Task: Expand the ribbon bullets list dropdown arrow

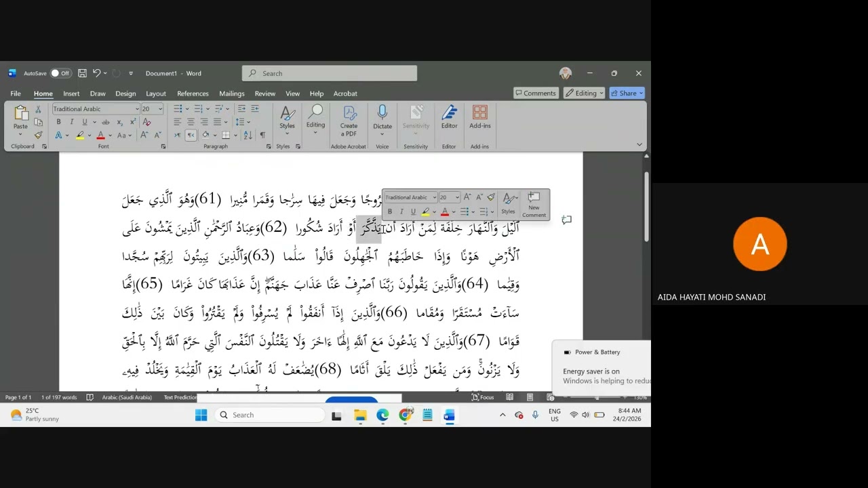Action: pos(186,108)
